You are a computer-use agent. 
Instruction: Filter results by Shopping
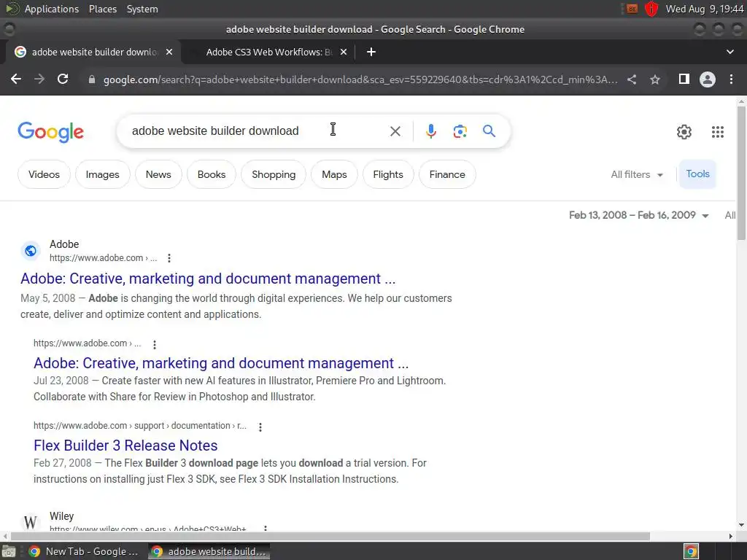274,175
